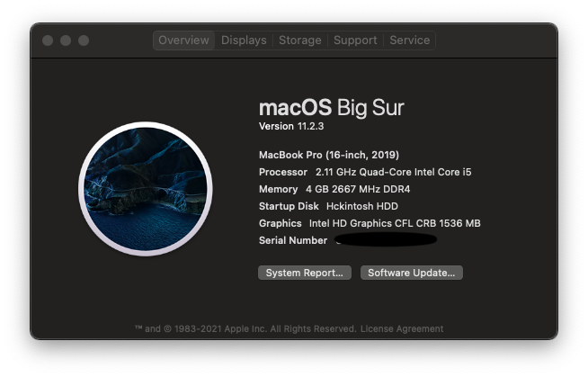Viewport: 588px width, 377px height.
Task: Close the About This Mac window
Action: [x=48, y=40]
